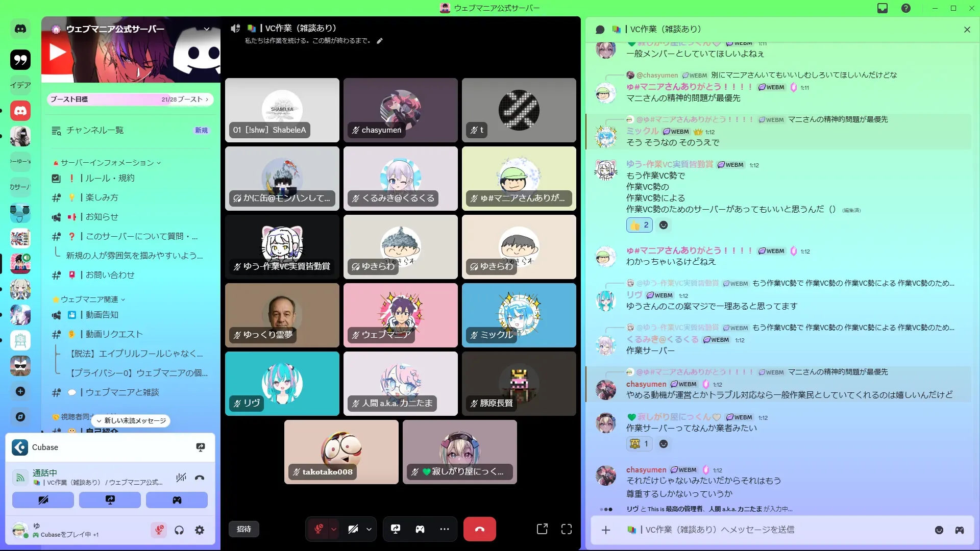
Task: Open user settings gear icon
Action: pos(200,530)
